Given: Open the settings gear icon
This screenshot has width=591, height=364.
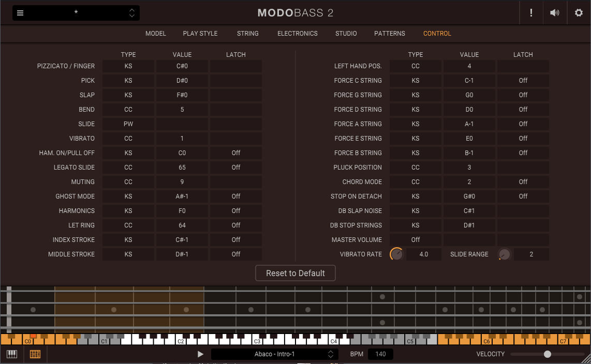Looking at the screenshot, I should [579, 13].
